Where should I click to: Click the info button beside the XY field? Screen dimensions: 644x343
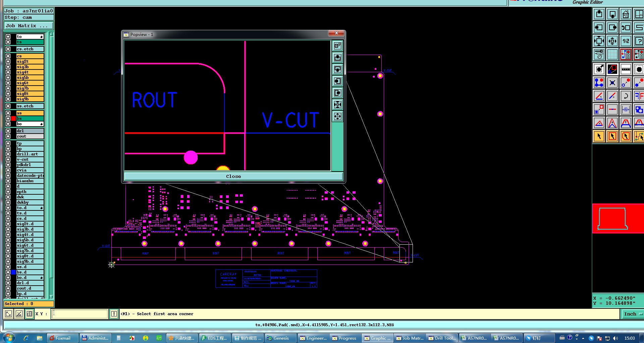pyautogui.click(x=114, y=314)
